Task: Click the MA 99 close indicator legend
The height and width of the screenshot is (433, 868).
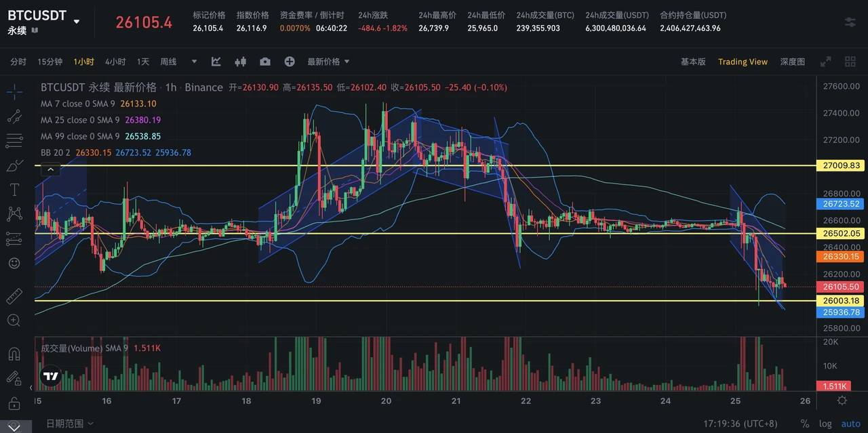Action: [x=100, y=136]
